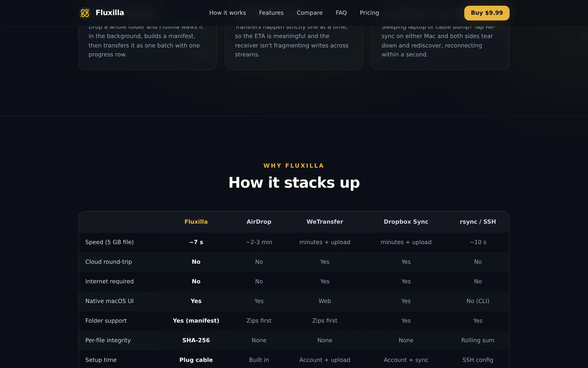Screen dimensions: 588x368
Task: Click the Rolling sum cell
Action: pyautogui.click(x=478, y=340)
